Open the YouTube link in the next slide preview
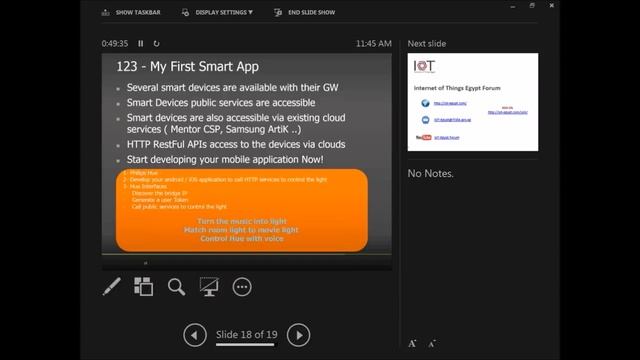 pos(447,138)
